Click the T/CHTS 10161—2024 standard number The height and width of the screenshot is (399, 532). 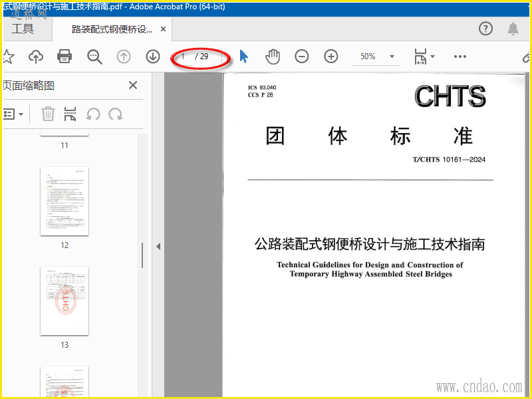tap(449, 160)
